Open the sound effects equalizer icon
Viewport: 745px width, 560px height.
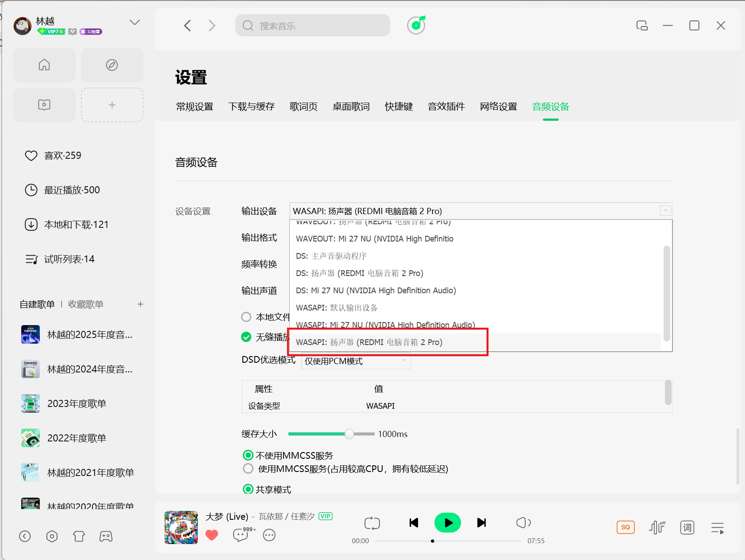pos(657,527)
